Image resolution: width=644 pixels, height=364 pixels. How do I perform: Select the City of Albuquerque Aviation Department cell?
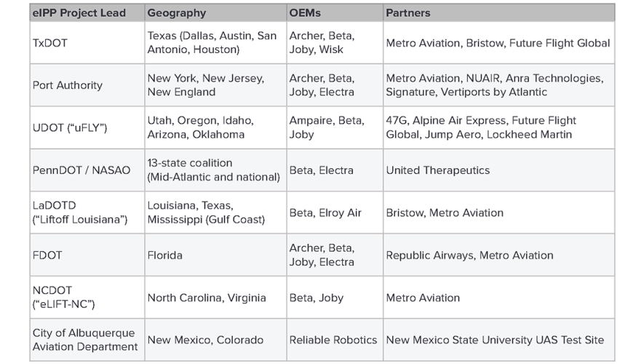[85, 340]
